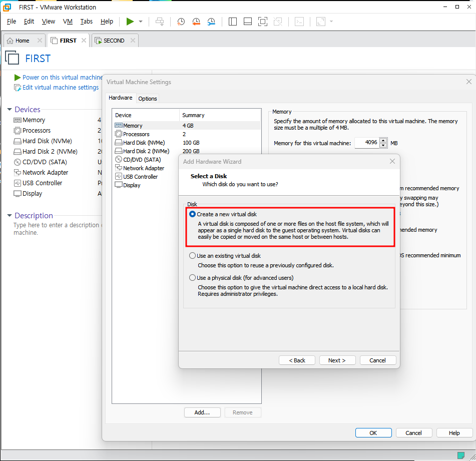Open the Tabs menu
This screenshot has width=476, height=461.
[x=87, y=22]
